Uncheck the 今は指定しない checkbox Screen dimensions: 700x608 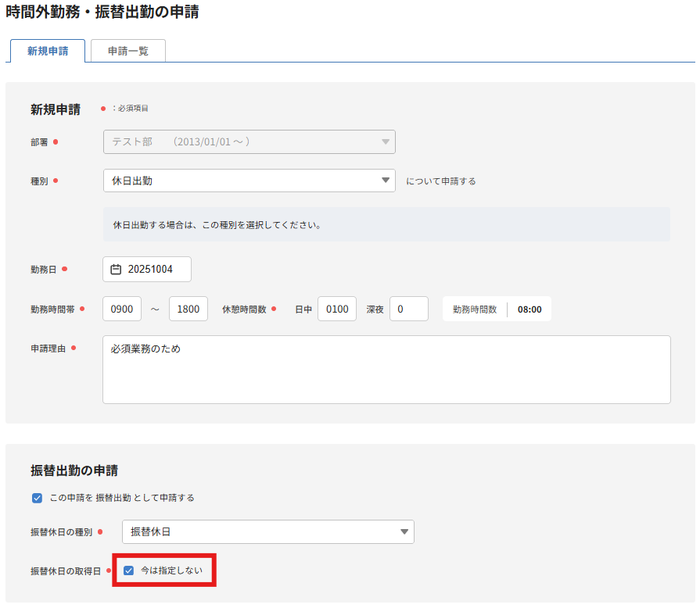click(x=129, y=570)
